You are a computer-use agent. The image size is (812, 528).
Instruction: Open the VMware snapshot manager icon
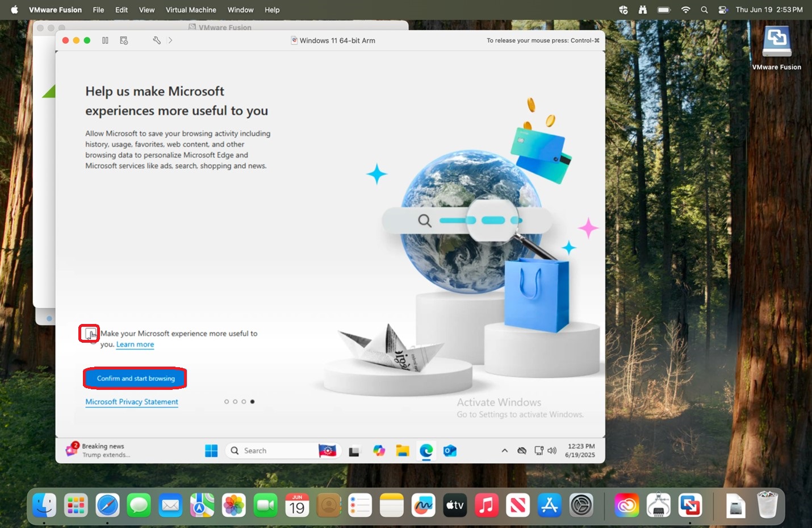124,40
